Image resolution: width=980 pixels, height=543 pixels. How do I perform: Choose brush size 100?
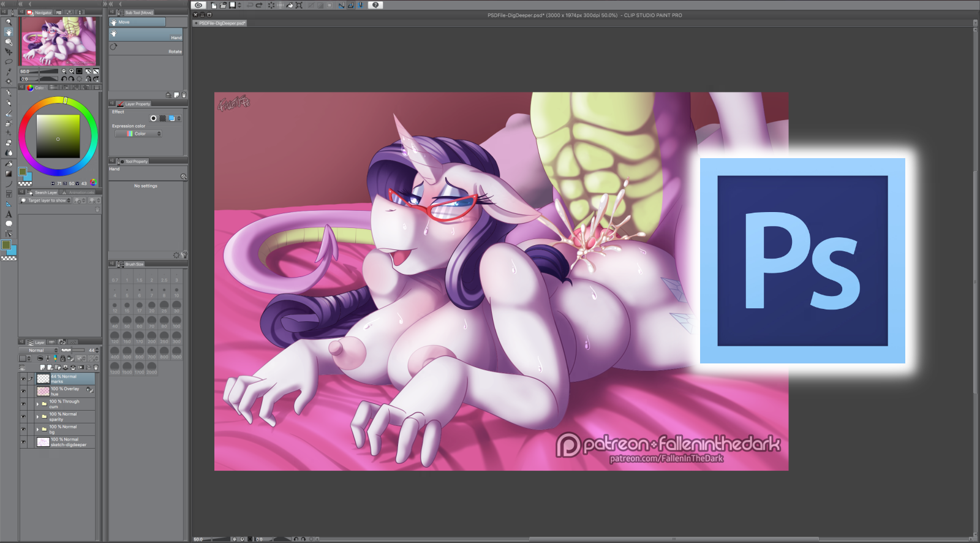coord(176,322)
